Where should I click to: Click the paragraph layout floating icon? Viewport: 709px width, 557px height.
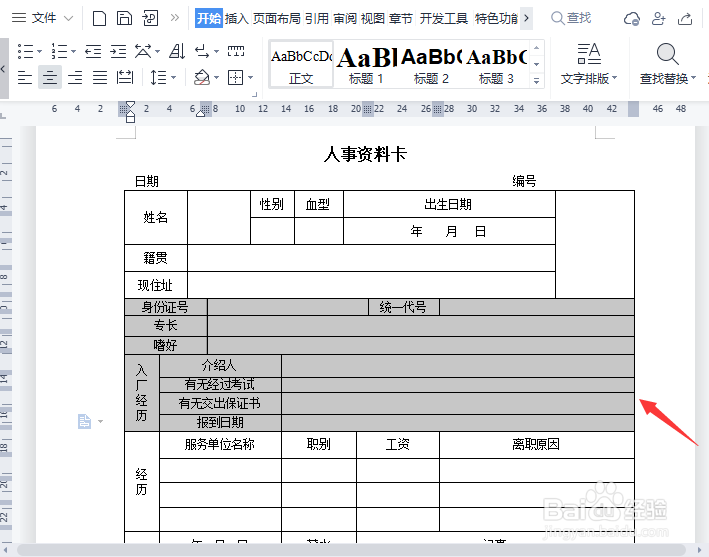(x=84, y=421)
